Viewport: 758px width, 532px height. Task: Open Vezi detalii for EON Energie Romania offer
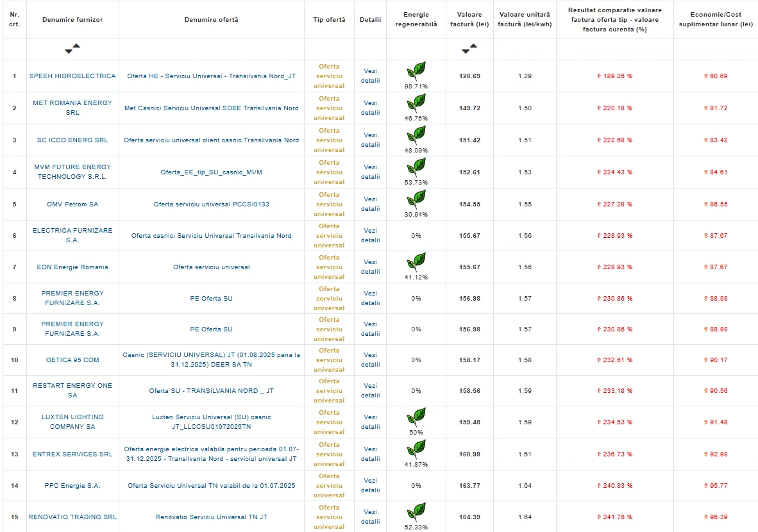click(x=370, y=267)
